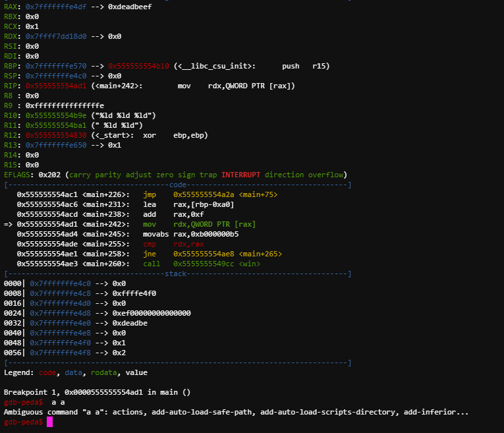Select the jne target 0x555555554ae8 <main+265>

point(227,254)
